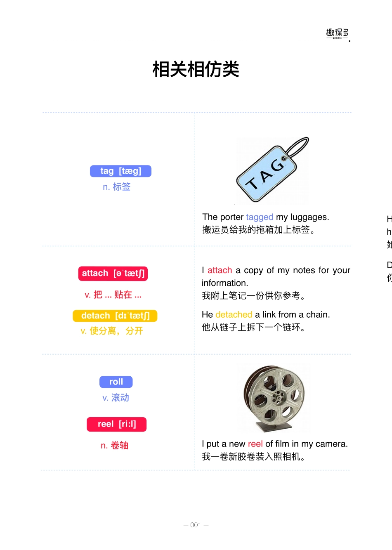Click the yellow word "detached" in the sentence
Image resolution: width=392 pixels, height=550 pixels.
(x=234, y=315)
